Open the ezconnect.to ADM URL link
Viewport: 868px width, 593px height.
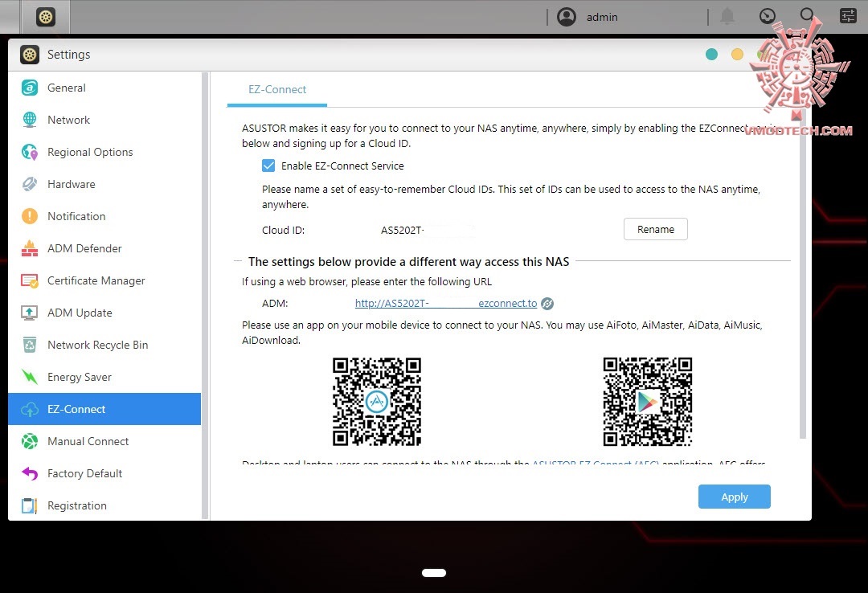click(445, 304)
